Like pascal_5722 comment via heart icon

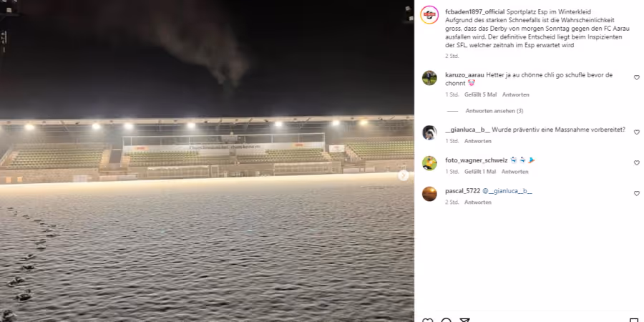tap(637, 193)
